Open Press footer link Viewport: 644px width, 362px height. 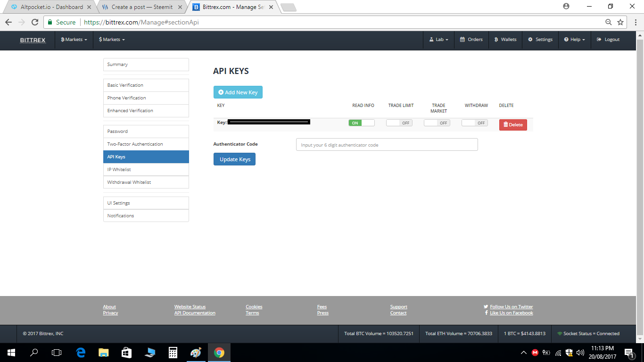coord(323,313)
